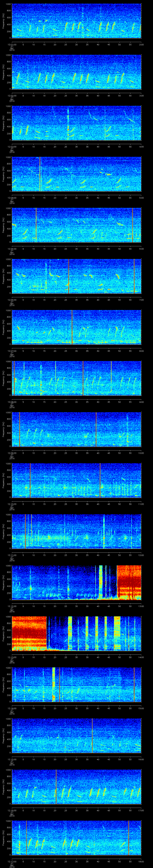Click the 12:03:00 time label
This screenshot has width=153, height=868.
click(12, 147)
